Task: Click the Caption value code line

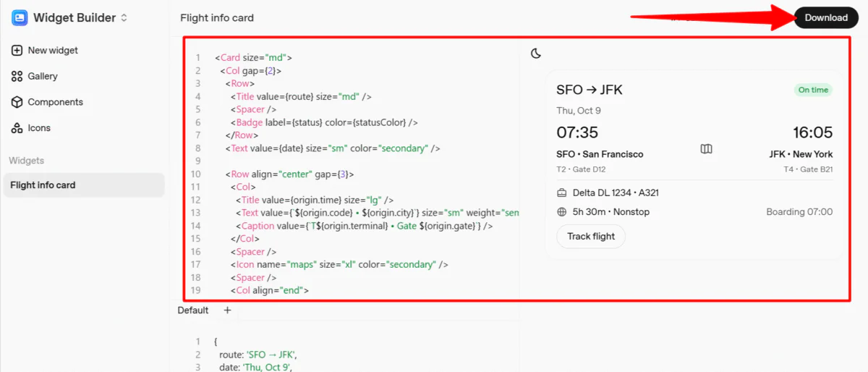Action: tap(364, 226)
